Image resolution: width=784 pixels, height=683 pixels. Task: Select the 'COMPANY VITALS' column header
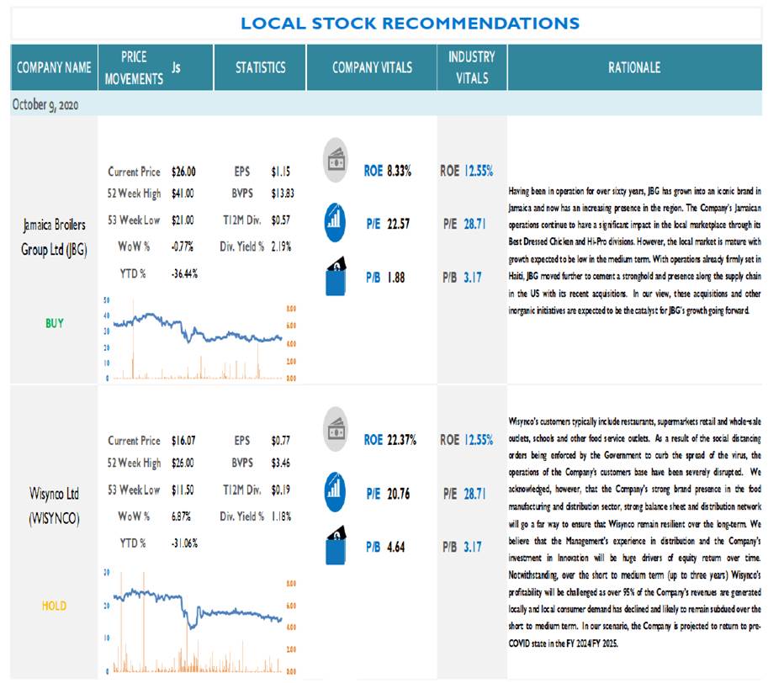(x=373, y=67)
